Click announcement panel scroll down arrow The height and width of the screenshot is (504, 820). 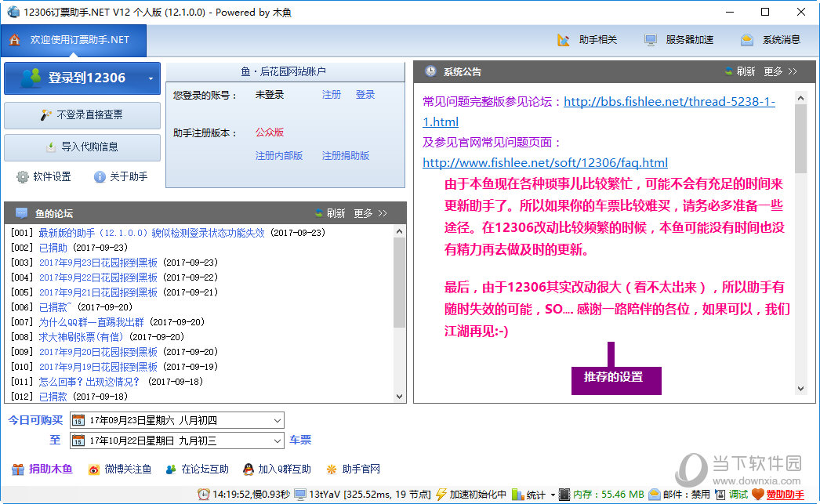click(x=800, y=389)
